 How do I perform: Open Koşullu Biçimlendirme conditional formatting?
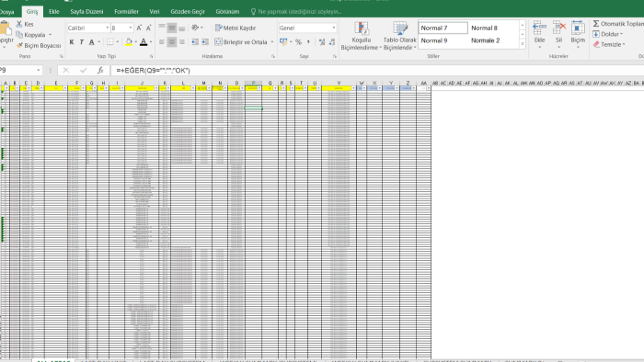(x=361, y=36)
